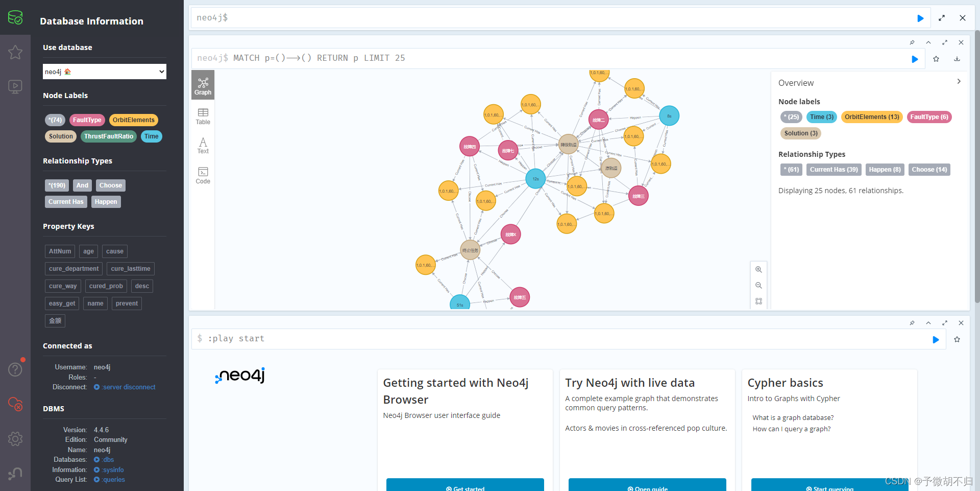Pin the MATCH query result frame

click(x=912, y=42)
